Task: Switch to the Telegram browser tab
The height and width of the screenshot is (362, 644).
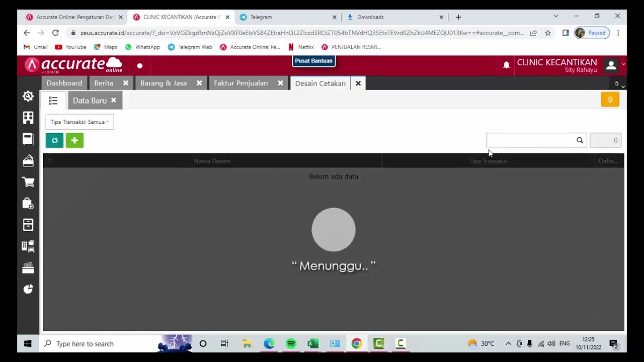Action: [288, 17]
